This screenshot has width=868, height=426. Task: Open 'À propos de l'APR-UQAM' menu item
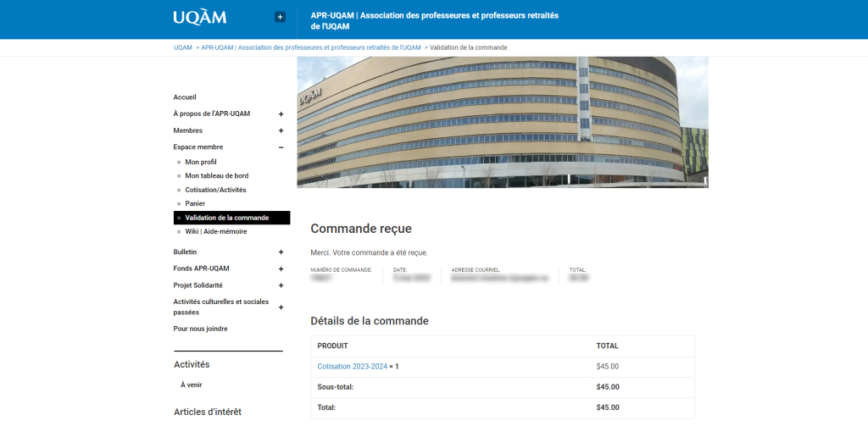[211, 114]
